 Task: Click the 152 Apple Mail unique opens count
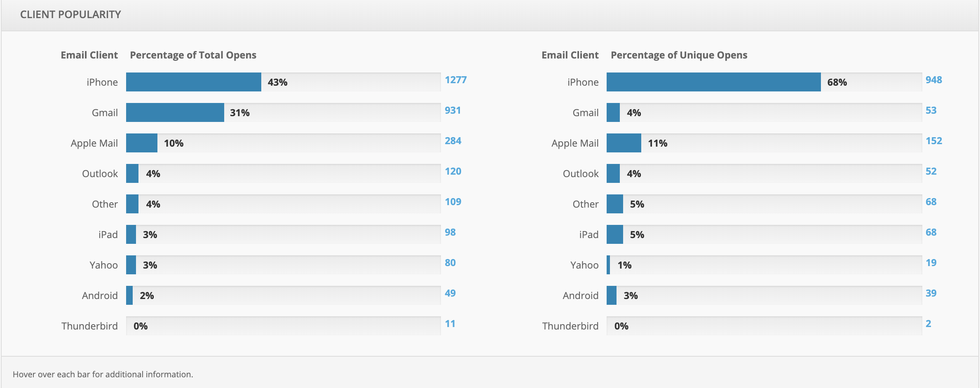(x=933, y=141)
